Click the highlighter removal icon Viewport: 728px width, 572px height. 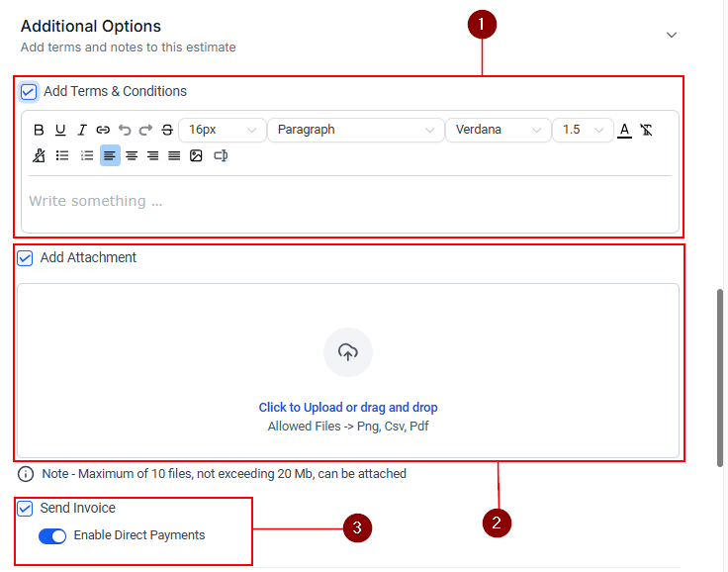coord(39,155)
